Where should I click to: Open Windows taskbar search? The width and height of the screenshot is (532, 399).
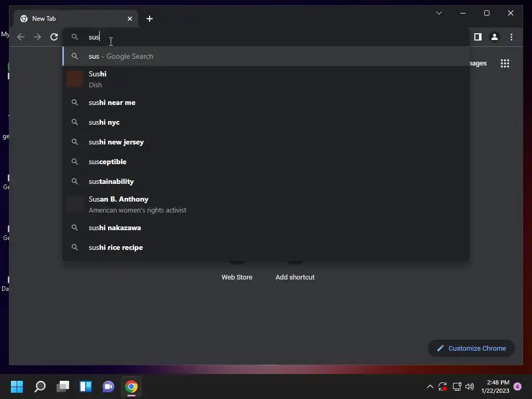coord(40,387)
